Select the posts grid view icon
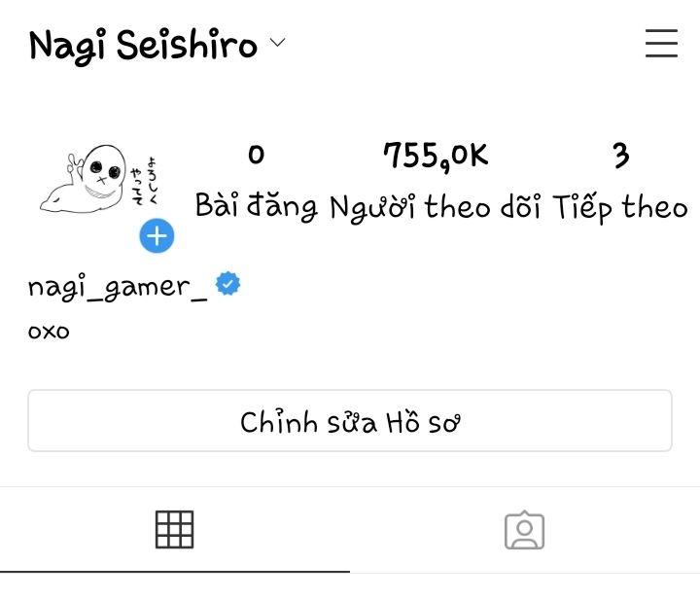 point(175,529)
